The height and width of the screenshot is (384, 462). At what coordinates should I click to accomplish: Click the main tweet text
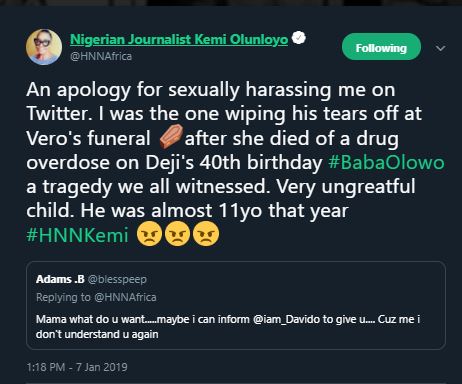pyautogui.click(x=235, y=163)
